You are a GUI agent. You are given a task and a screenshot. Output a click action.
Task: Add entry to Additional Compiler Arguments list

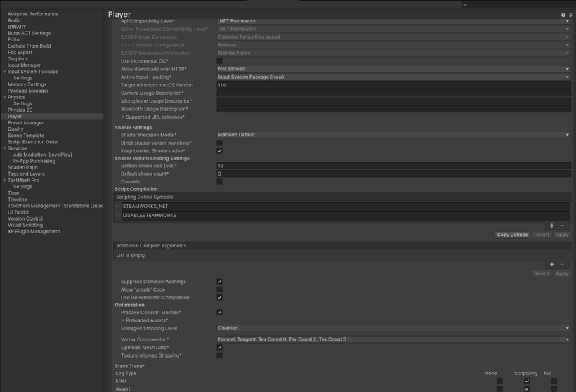coord(552,264)
